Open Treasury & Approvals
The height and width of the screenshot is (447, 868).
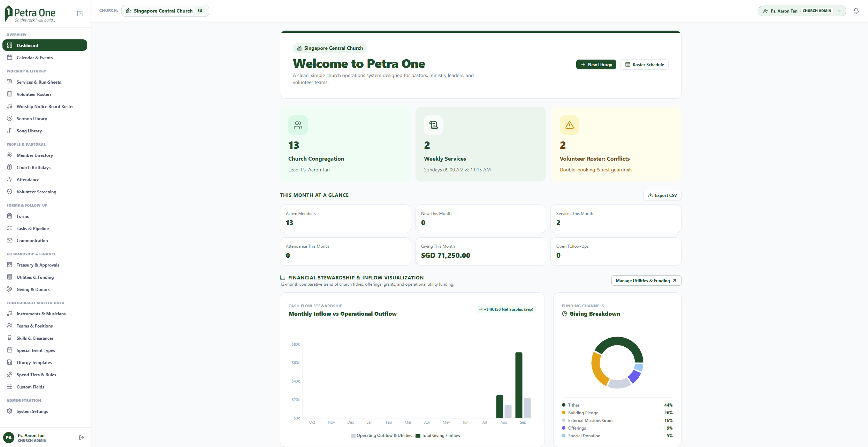45,265
